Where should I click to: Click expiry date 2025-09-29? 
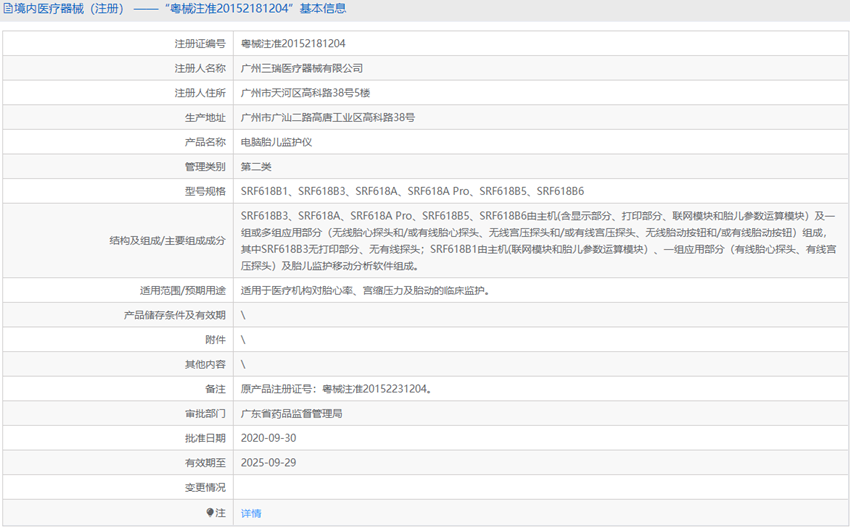click(x=268, y=462)
